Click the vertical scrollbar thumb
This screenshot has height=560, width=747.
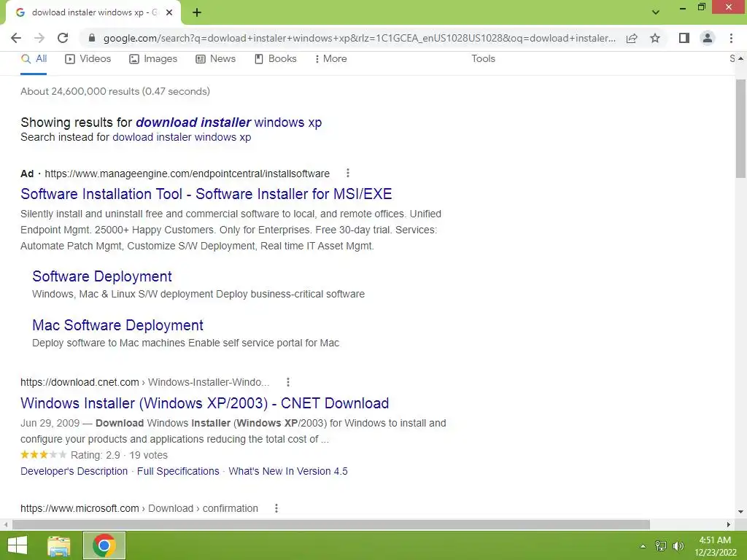click(x=741, y=128)
